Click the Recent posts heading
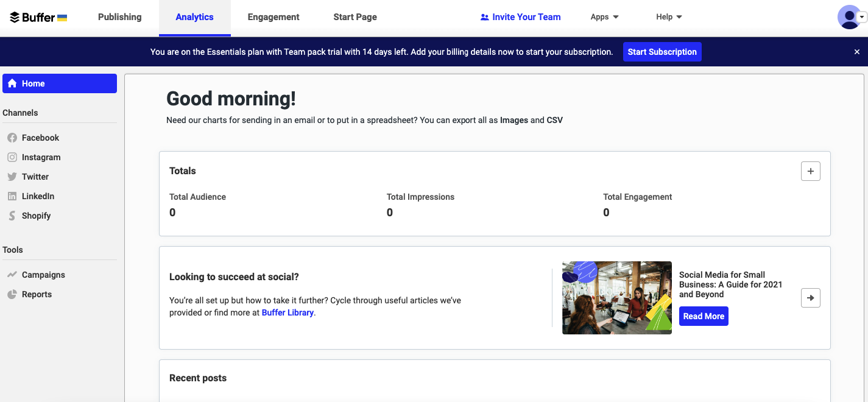Screen dimensions: 868x402 198,378
